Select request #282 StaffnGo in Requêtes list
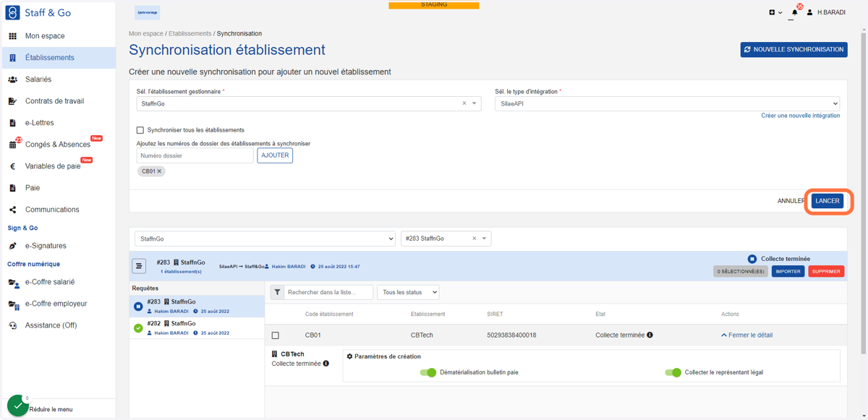 coord(197,328)
